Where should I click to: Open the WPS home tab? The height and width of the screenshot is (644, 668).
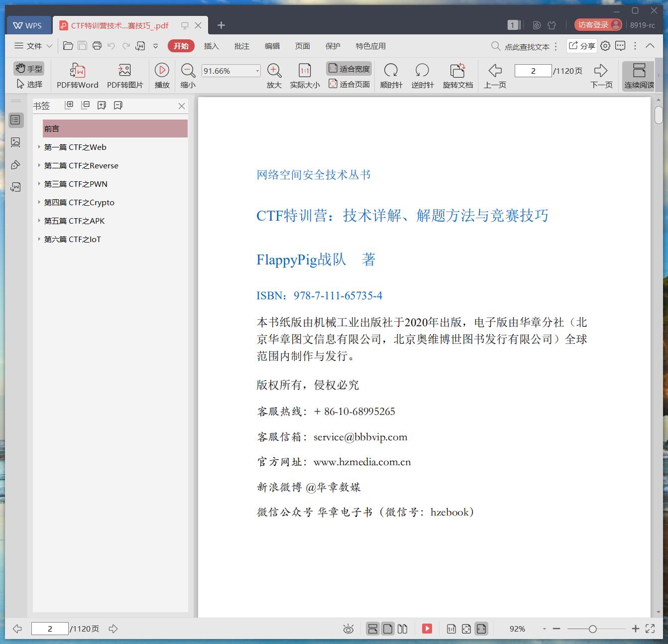(x=28, y=25)
